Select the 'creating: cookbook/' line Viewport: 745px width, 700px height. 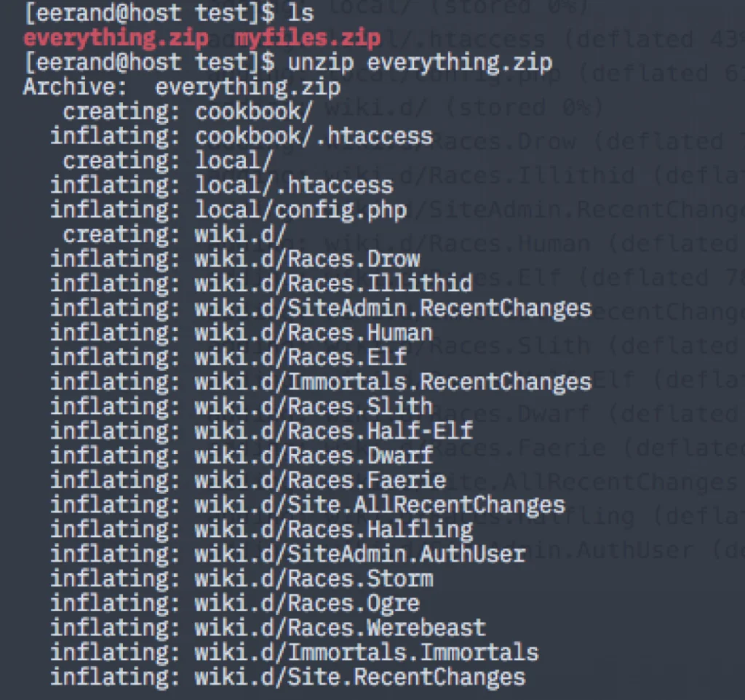[188, 111]
